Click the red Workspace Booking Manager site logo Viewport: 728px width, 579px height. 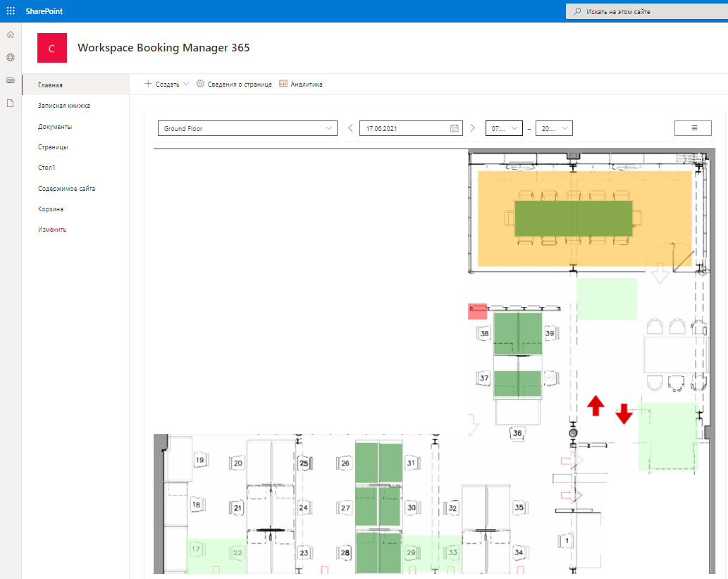point(51,47)
